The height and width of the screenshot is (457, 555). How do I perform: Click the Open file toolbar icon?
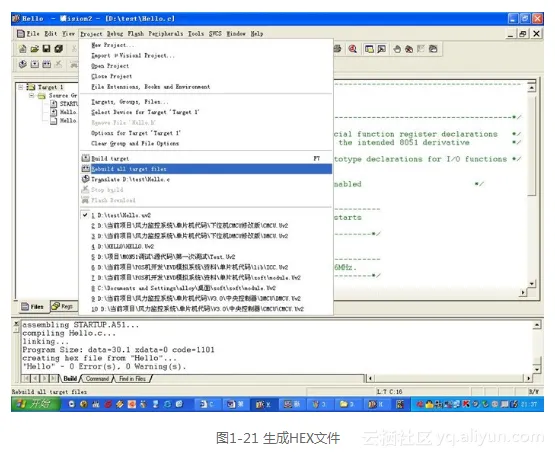pyautogui.click(x=34, y=49)
